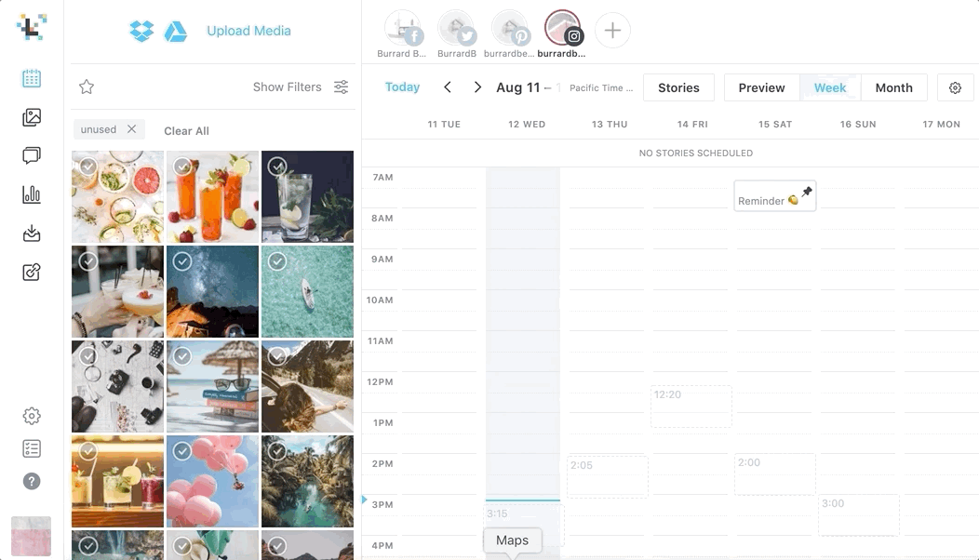Expand the Show Filters panel

point(300,87)
